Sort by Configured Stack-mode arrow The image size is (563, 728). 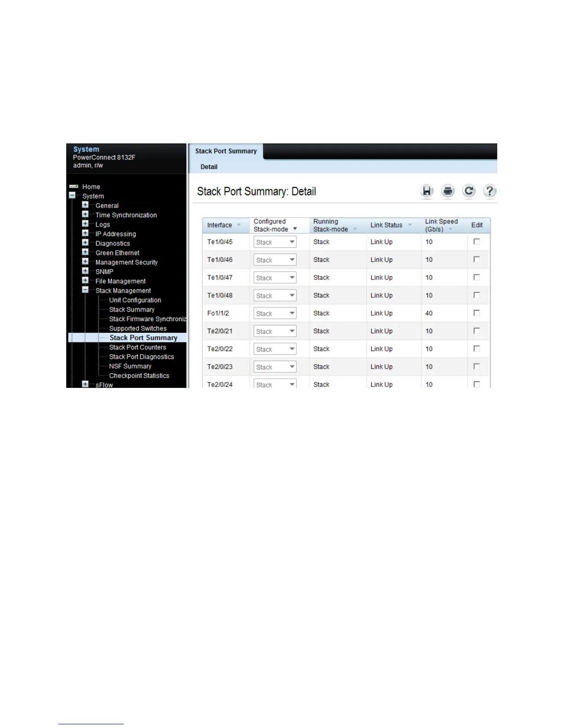[x=295, y=229]
